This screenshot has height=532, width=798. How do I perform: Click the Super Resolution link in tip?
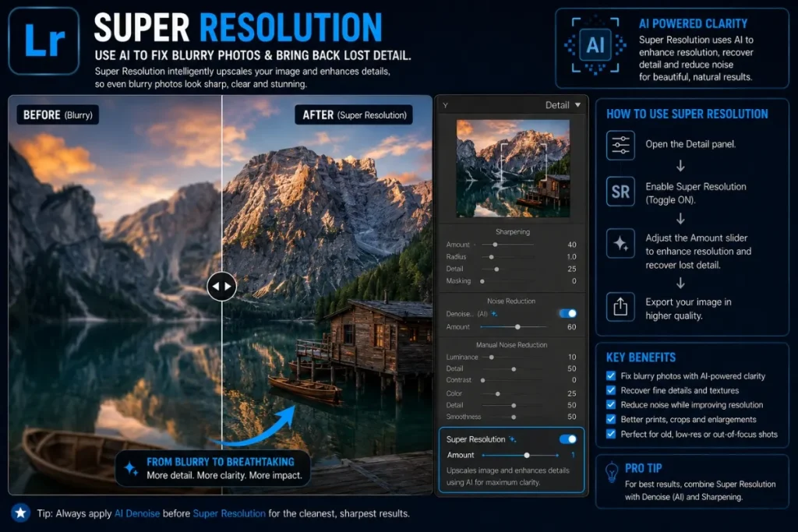(229, 513)
